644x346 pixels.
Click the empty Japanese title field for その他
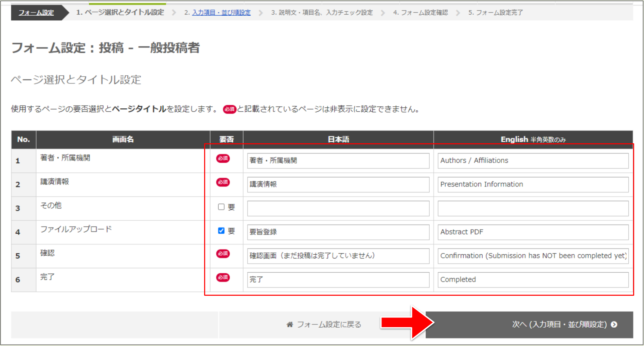point(338,208)
